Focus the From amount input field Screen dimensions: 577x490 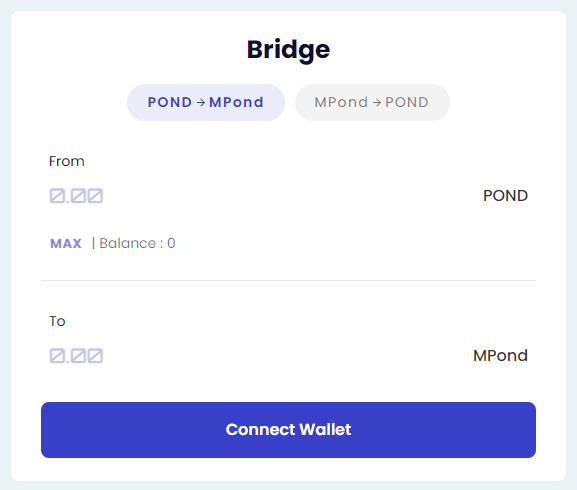[258, 196]
